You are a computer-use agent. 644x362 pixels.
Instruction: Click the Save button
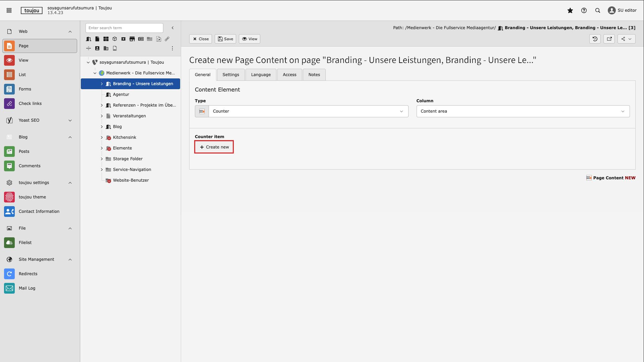(225, 39)
